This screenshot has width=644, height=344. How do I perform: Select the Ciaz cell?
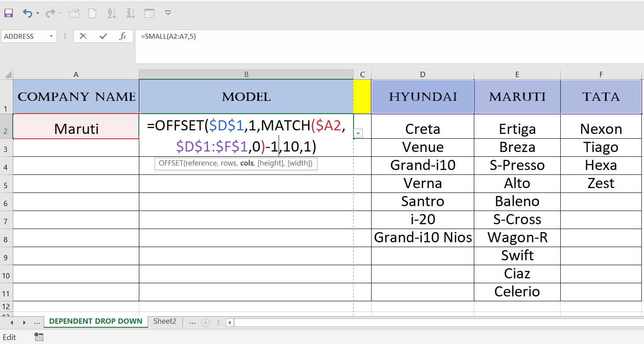[517, 274]
